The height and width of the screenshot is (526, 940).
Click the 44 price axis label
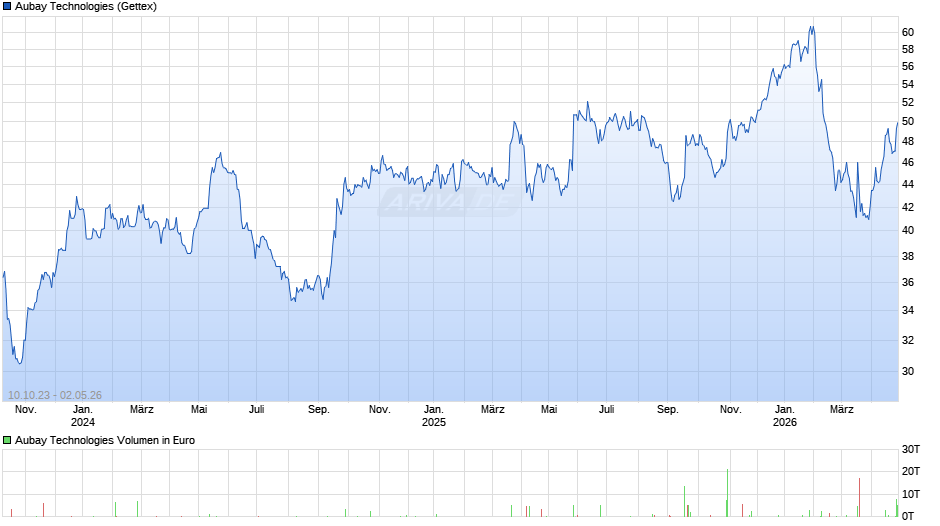pos(908,184)
